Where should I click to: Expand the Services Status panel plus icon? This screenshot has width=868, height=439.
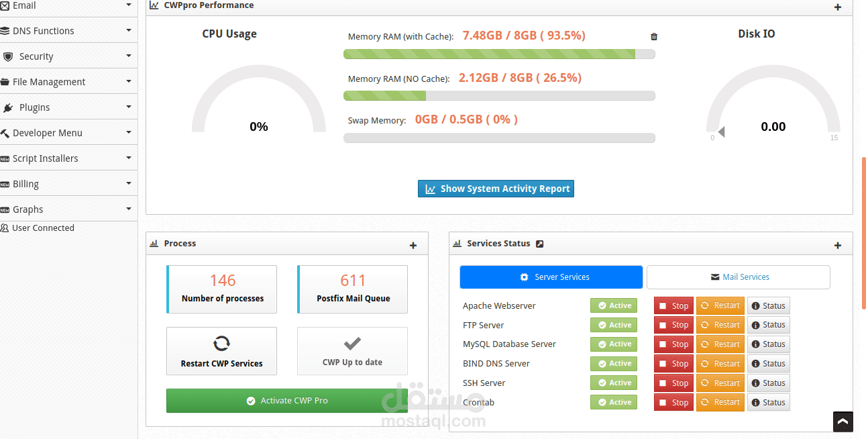838,246
